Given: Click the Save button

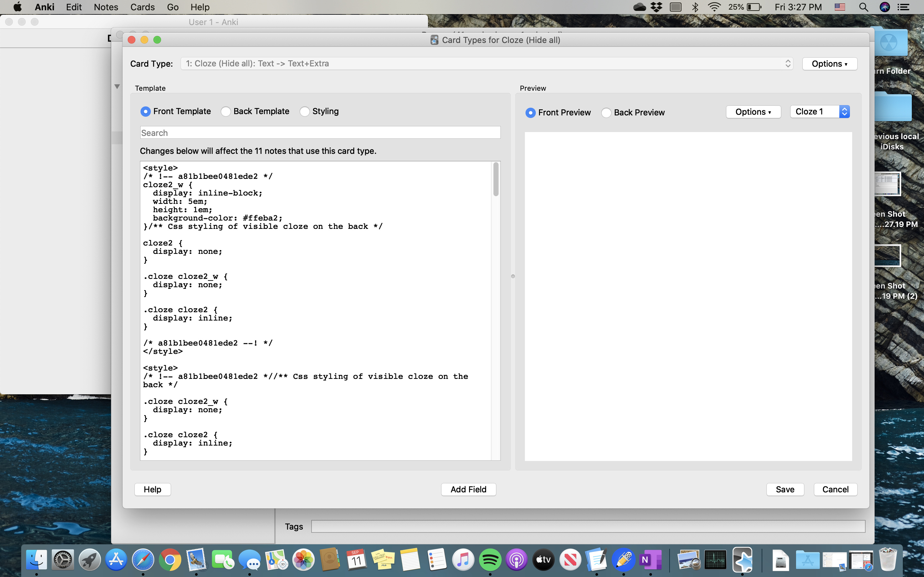Looking at the screenshot, I should [x=785, y=489].
